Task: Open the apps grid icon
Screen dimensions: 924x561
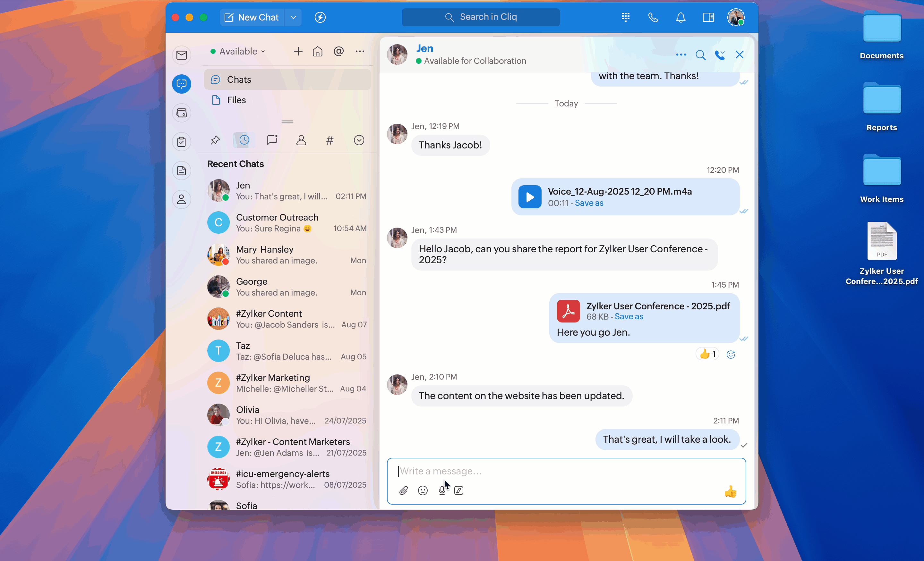Action: (x=626, y=17)
